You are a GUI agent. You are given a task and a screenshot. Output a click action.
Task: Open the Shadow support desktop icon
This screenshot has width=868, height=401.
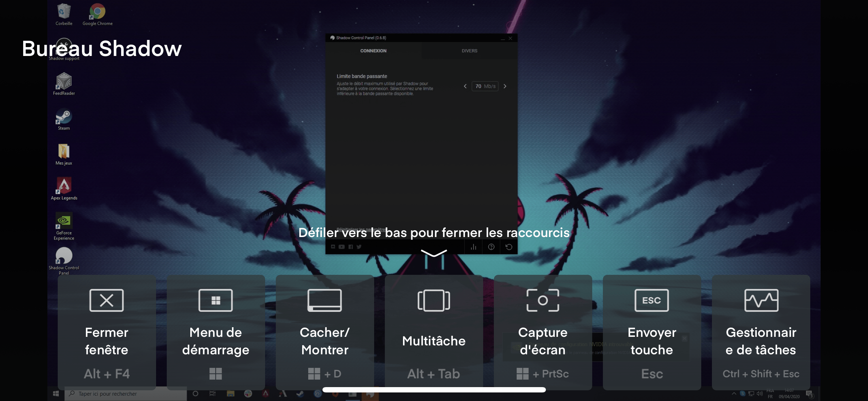pos(64,49)
